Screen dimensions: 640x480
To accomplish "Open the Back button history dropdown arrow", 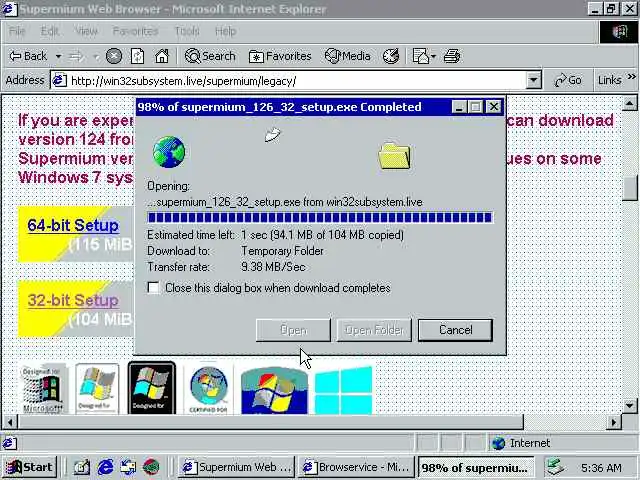I will pyautogui.click(x=58, y=56).
